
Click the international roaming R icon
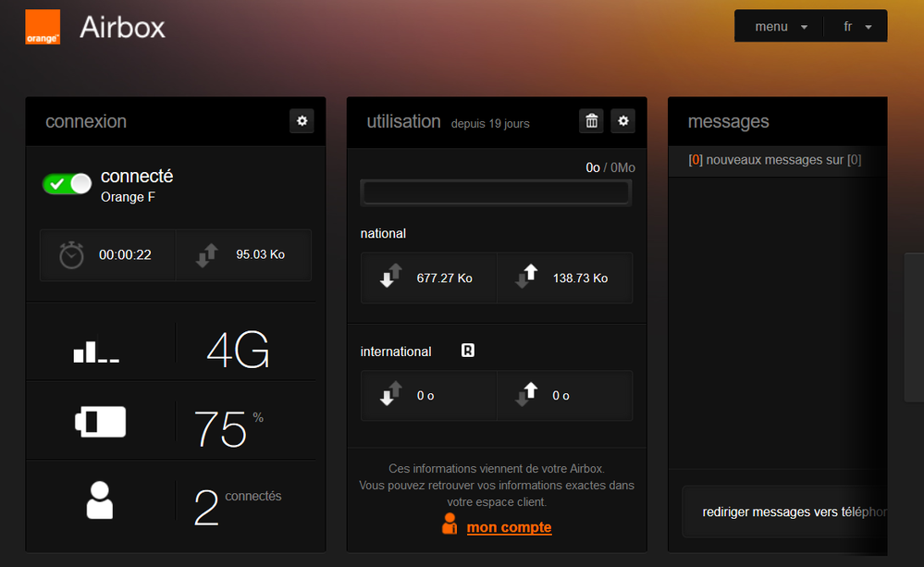pos(467,351)
